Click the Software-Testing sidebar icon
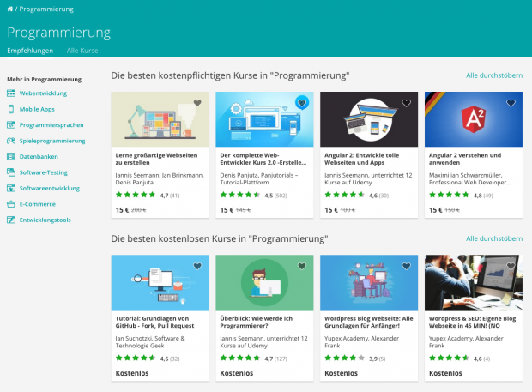 pos(11,172)
